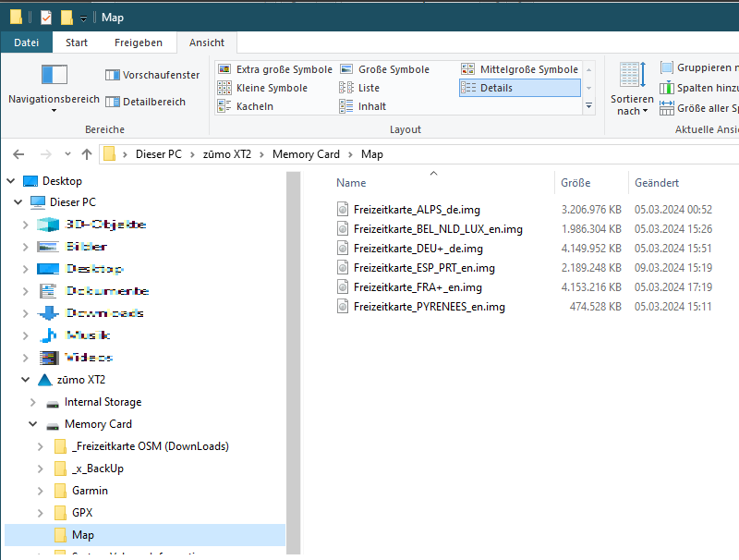Toggle the Vorschaufenster preview pane

tap(152, 75)
